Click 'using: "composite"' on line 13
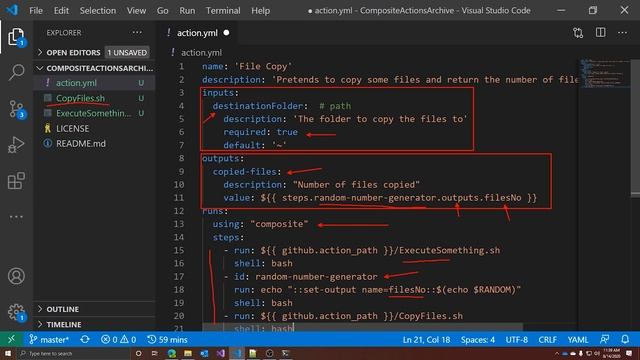This screenshot has width=640, height=360. [x=260, y=224]
